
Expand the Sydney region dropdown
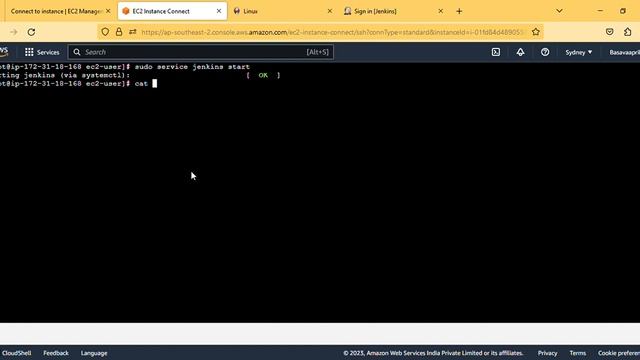(578, 52)
